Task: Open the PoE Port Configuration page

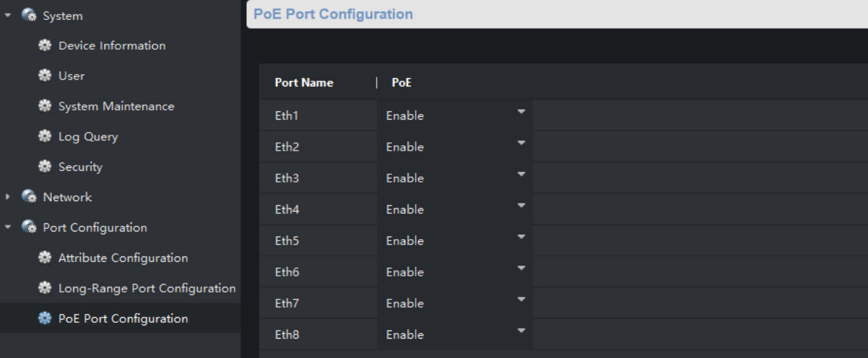Action: 122,319
